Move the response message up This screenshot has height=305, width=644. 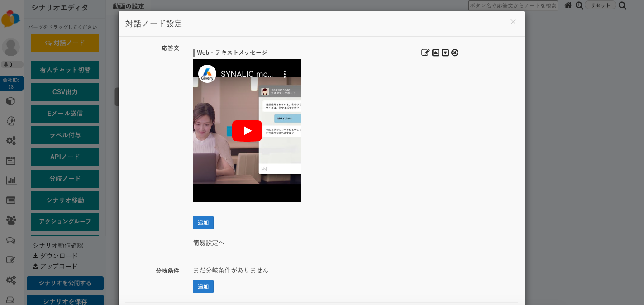pyautogui.click(x=435, y=52)
